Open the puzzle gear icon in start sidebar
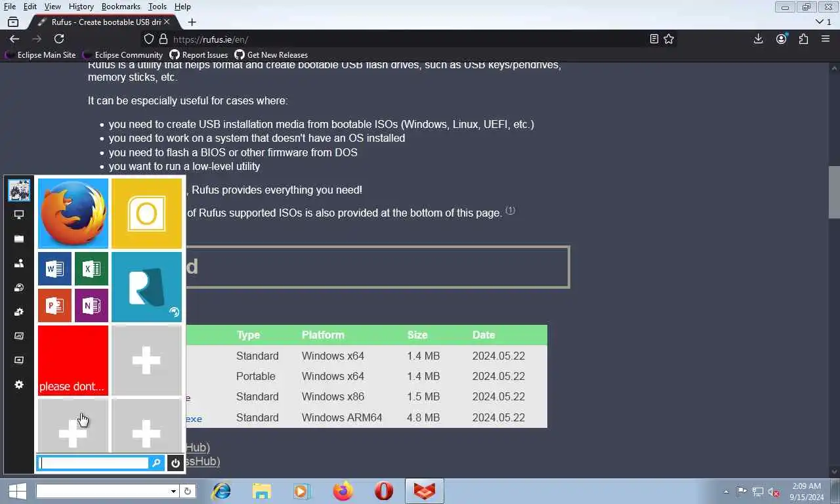The image size is (840, 504). pyautogui.click(x=19, y=312)
